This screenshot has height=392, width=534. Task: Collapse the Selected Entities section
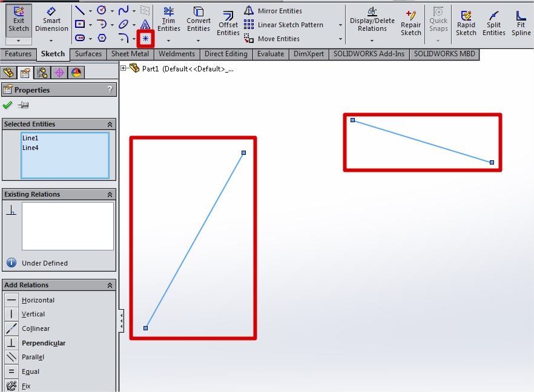pos(110,124)
